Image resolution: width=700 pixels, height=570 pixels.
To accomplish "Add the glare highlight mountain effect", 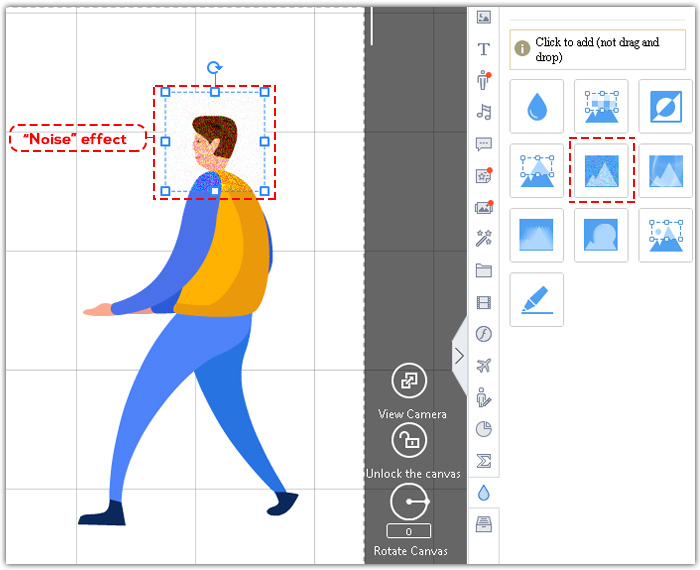I will 666,171.
